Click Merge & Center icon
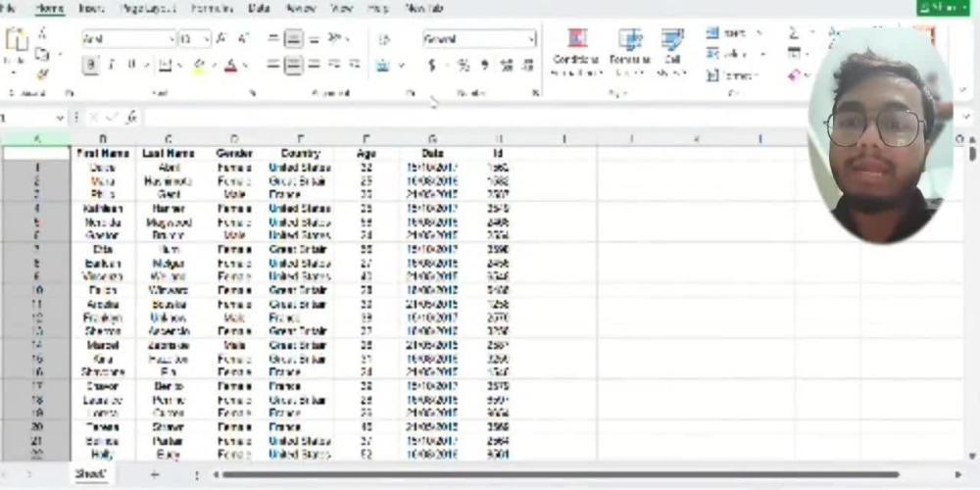 pyautogui.click(x=383, y=65)
